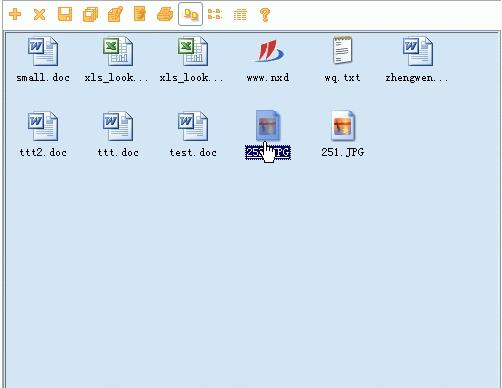Image resolution: width=502 pixels, height=388 pixels.
Task: Click the pencil-on-paper edit icon
Action: coord(115,14)
